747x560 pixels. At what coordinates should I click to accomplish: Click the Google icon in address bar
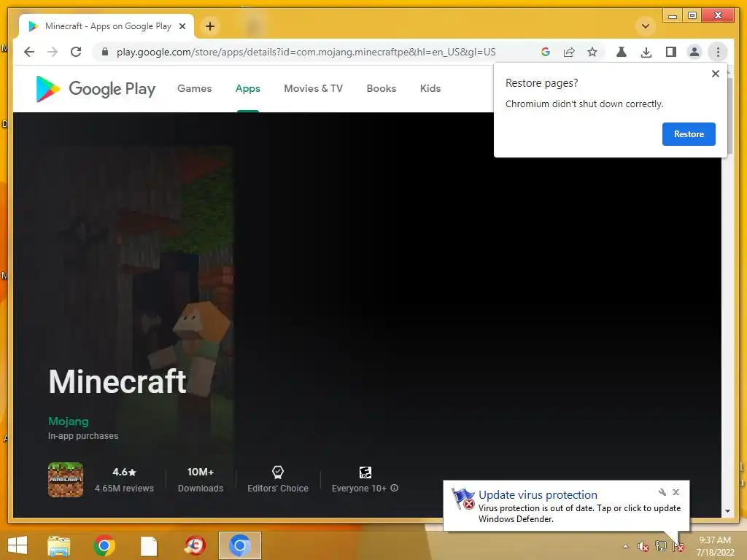(x=546, y=52)
